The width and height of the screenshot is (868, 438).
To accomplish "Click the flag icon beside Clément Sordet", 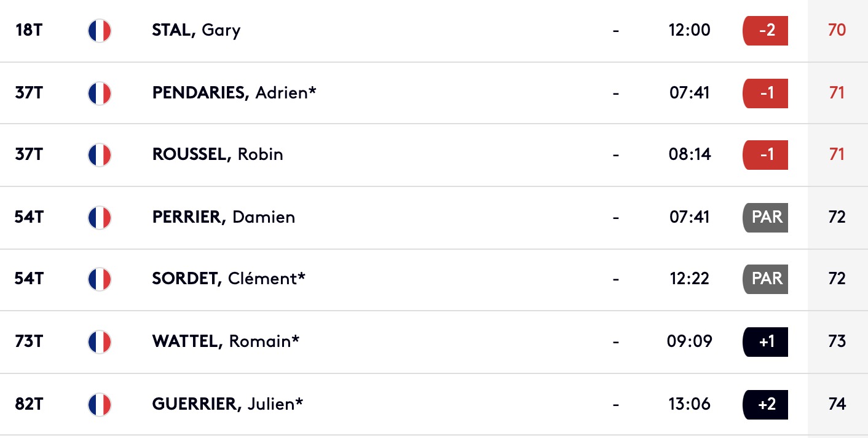I will tap(100, 279).
